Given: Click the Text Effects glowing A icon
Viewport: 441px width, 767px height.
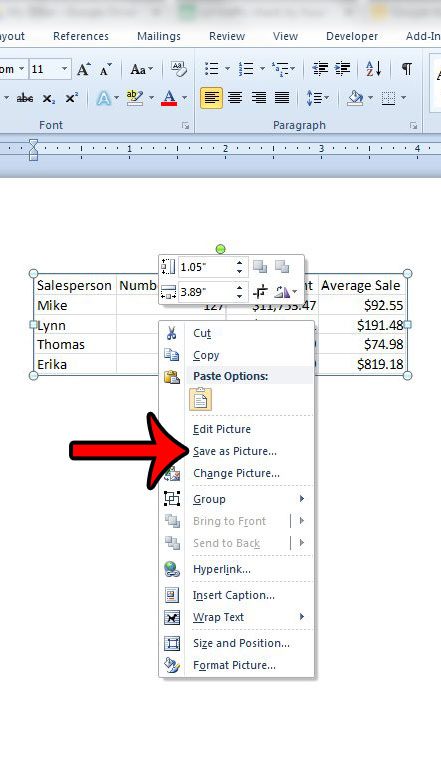Looking at the screenshot, I should (x=104, y=98).
